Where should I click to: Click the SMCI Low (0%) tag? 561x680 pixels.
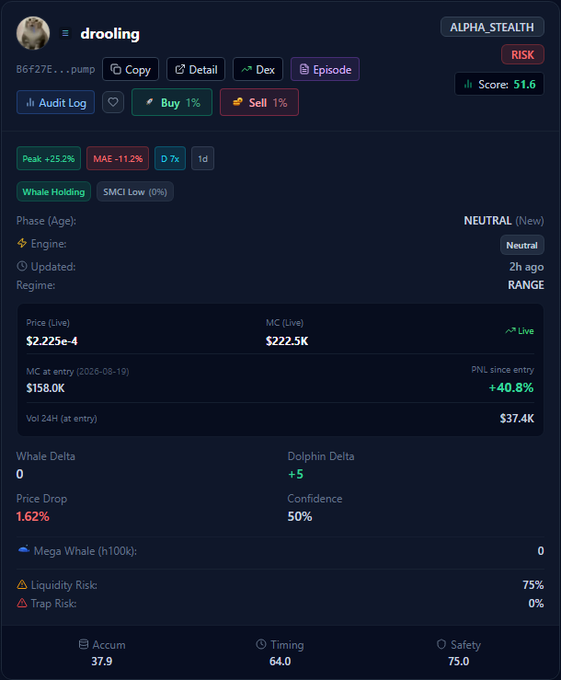click(135, 192)
